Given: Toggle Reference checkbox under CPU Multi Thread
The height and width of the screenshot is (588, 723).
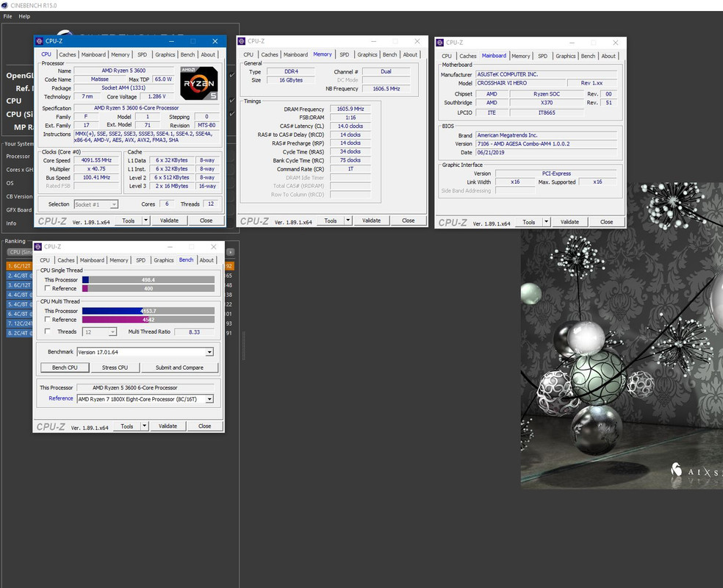Looking at the screenshot, I should tap(47, 319).
